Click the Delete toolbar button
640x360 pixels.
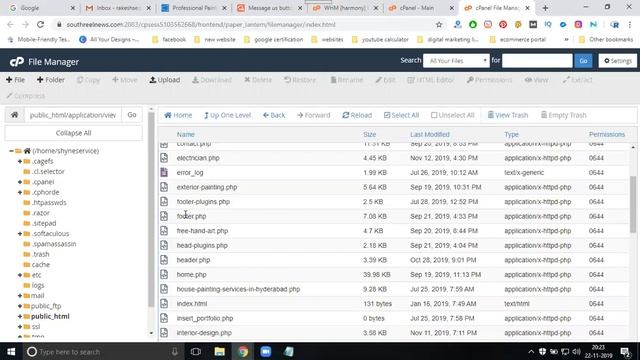pyautogui.click(x=258, y=80)
